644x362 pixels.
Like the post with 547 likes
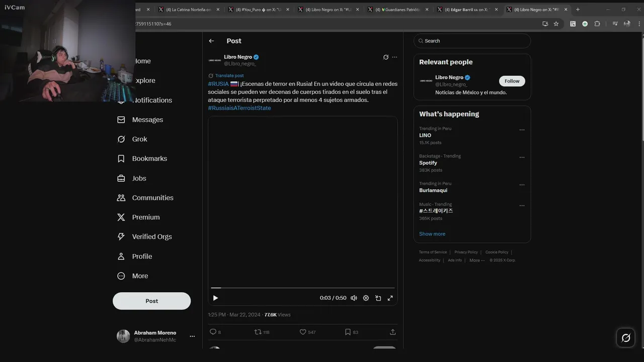[303, 332]
